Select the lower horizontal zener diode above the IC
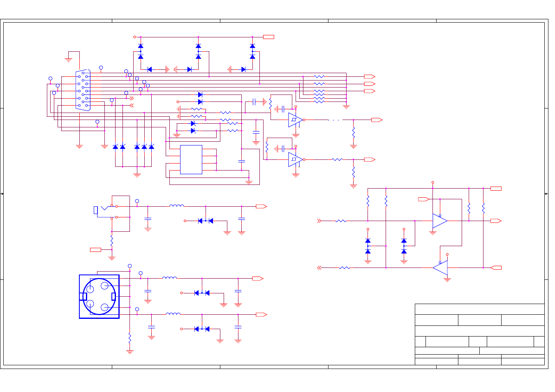555x392 pixels. (193, 131)
